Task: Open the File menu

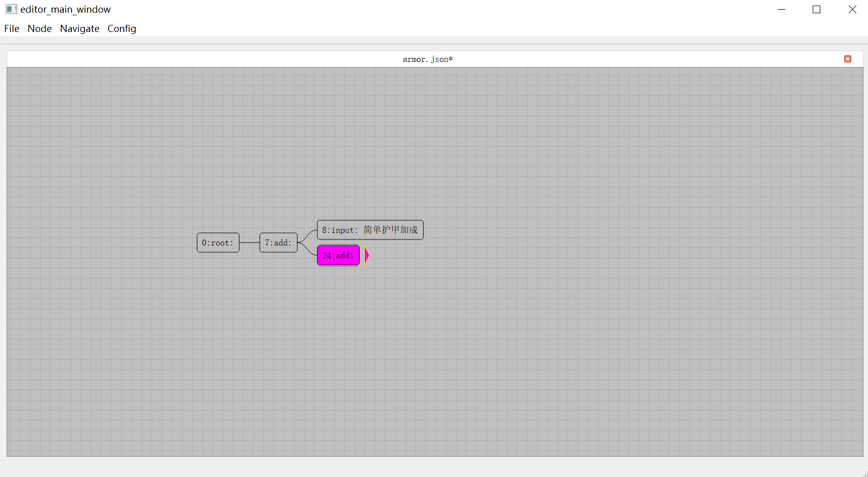Action: point(12,29)
